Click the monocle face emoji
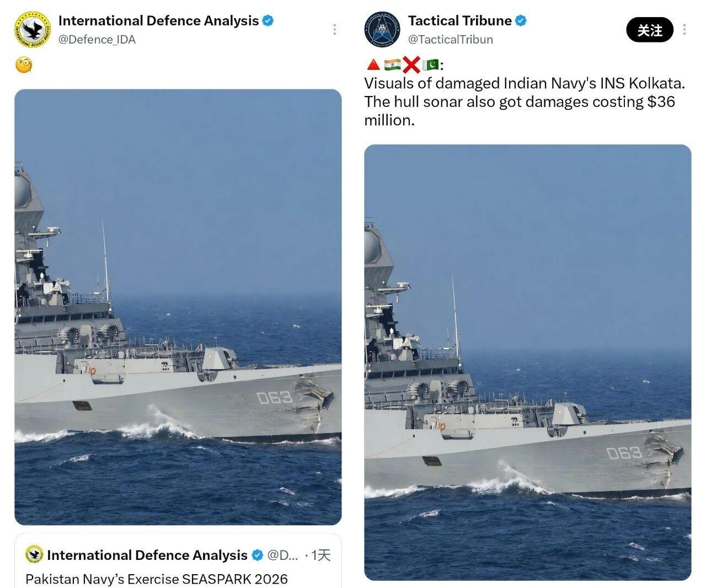 pyautogui.click(x=24, y=66)
